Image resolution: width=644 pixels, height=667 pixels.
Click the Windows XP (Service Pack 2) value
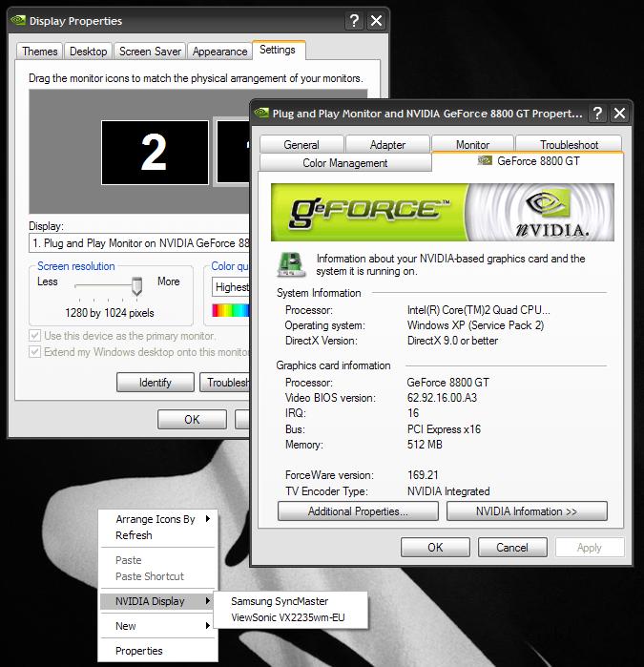475,325
